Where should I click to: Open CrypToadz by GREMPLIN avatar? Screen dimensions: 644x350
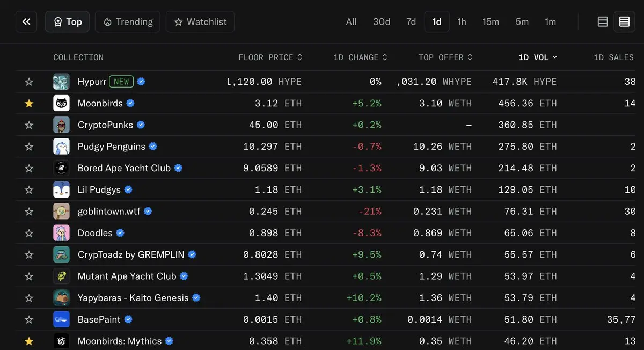[x=61, y=254]
